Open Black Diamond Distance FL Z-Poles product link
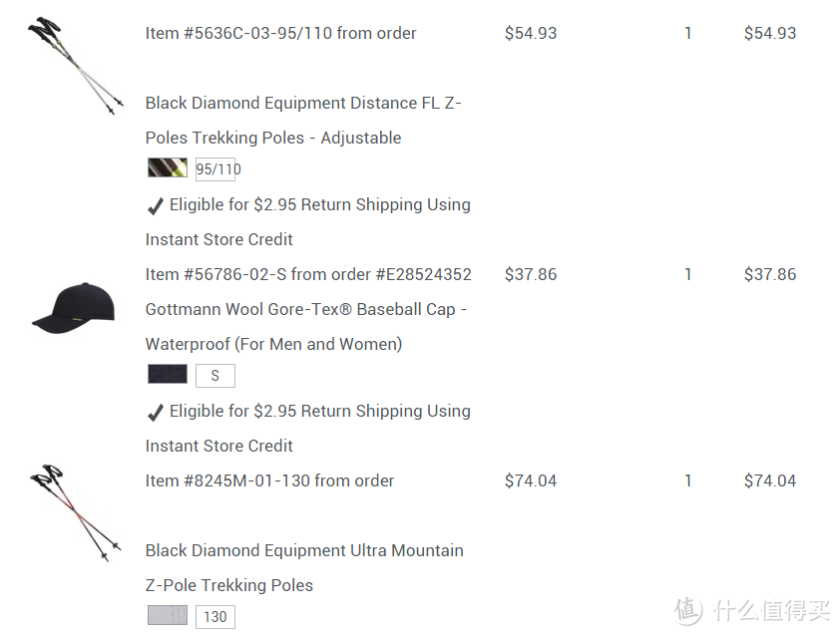 303,120
